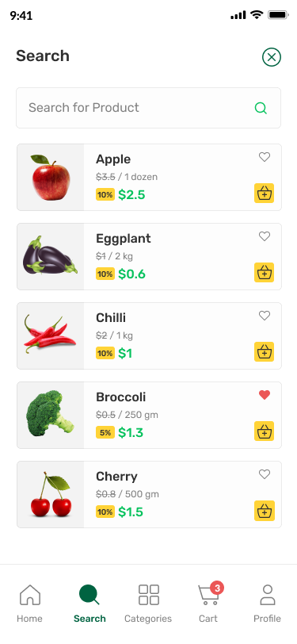Favorite the Apple item

tap(265, 157)
